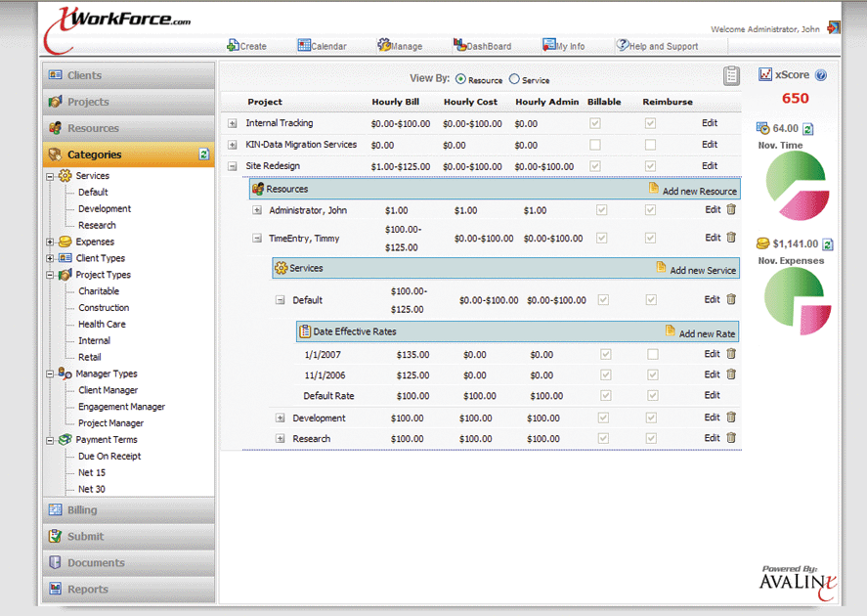Click the xScore help question mark icon
Screen dimensions: 867x616
[x=821, y=75]
